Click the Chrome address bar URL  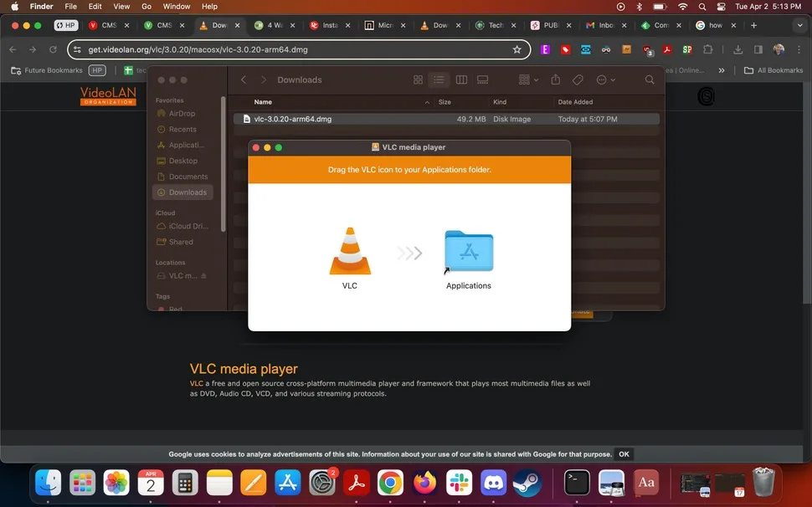pyautogui.click(x=198, y=49)
